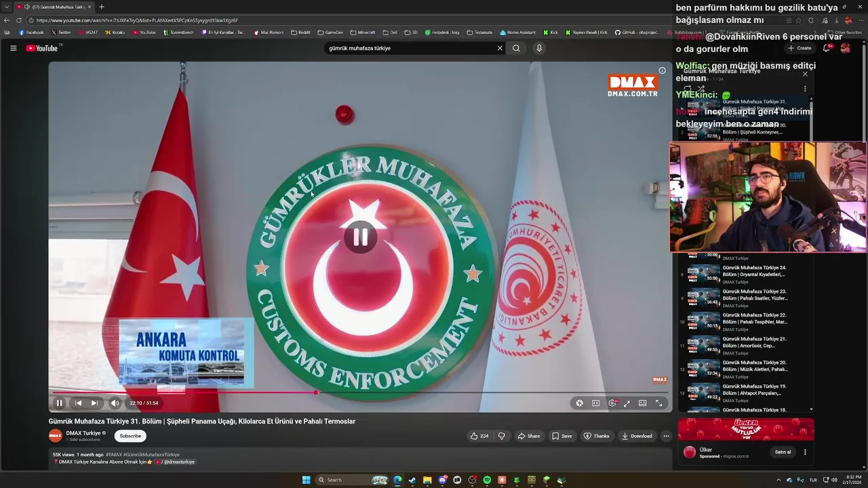
Task: Seek at the red progress bar scrubber
Action: click(x=316, y=392)
